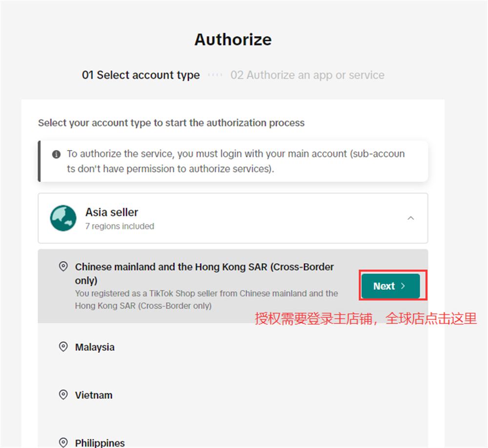Image resolution: width=488 pixels, height=448 pixels.
Task: Click the arrow icon inside the Next button
Action: [403, 286]
